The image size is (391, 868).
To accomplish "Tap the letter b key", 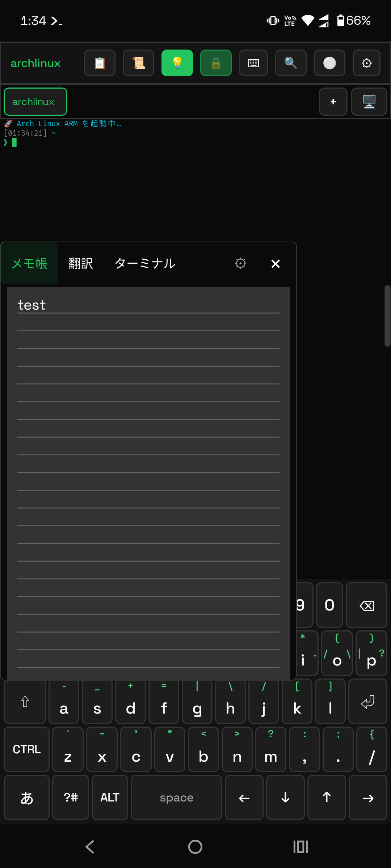I will click(x=203, y=749).
